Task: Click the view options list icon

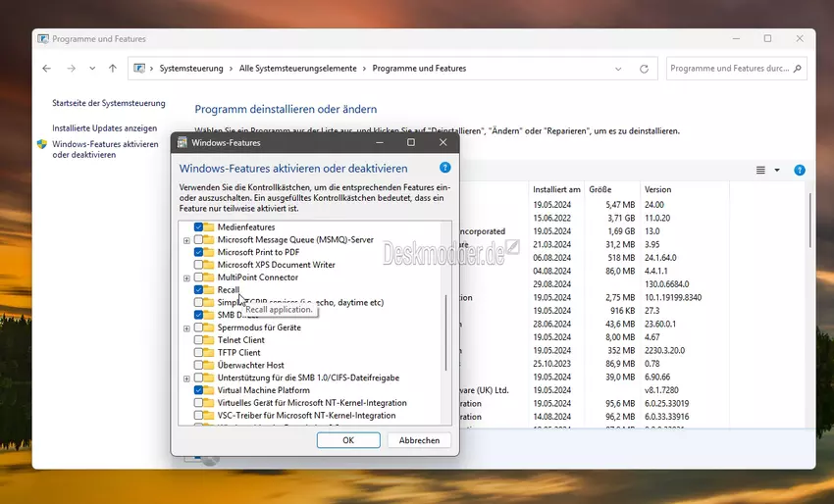Action: click(x=760, y=170)
